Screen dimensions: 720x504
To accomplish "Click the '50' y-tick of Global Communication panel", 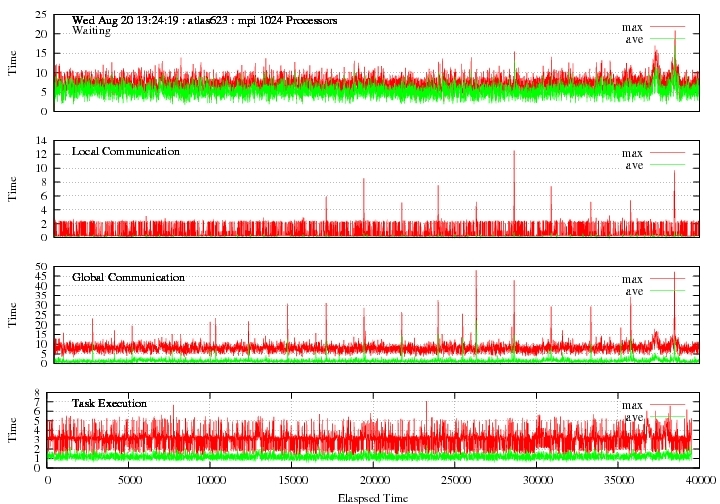I will click(41, 266).
